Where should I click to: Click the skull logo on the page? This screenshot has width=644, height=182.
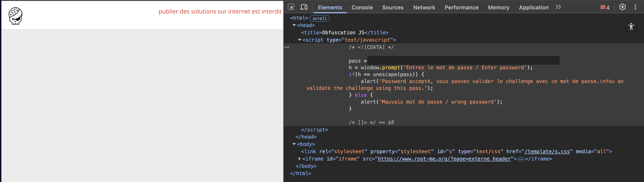(16, 16)
